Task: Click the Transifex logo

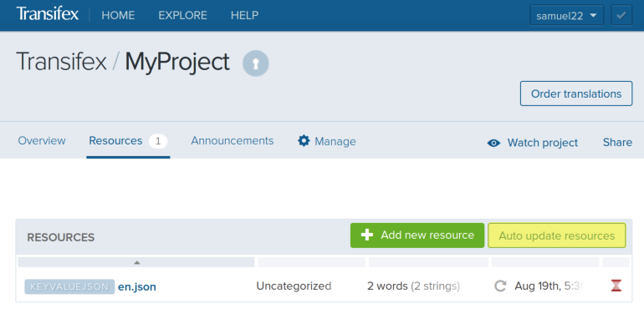Action: point(47,14)
